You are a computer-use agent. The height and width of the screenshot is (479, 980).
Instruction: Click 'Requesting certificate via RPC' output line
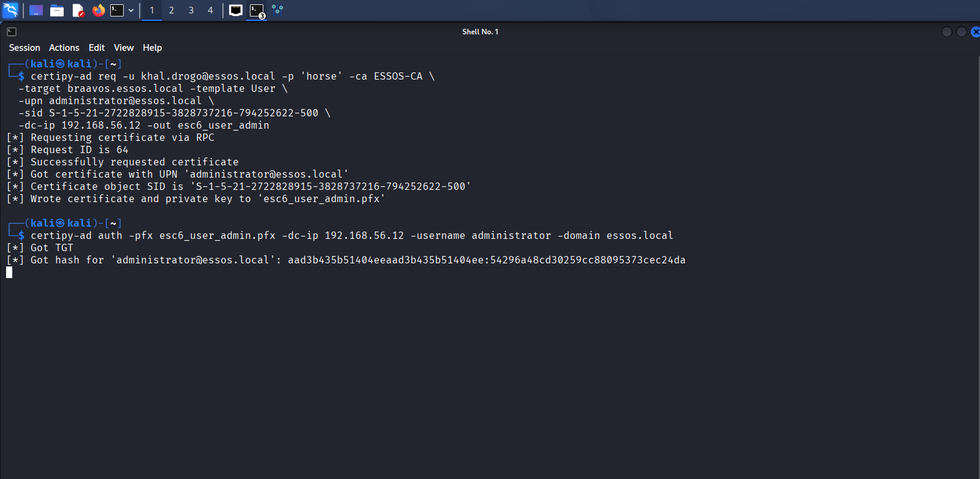click(x=110, y=138)
